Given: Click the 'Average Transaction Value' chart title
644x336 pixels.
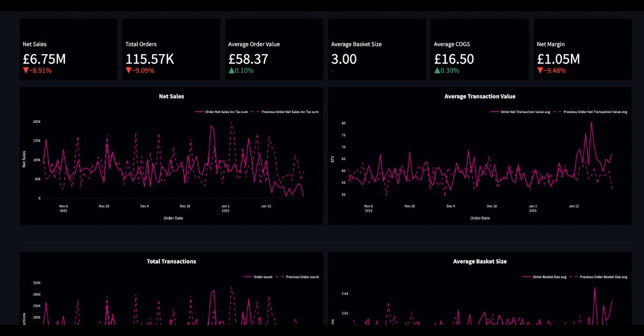Looking at the screenshot, I should [x=480, y=96].
